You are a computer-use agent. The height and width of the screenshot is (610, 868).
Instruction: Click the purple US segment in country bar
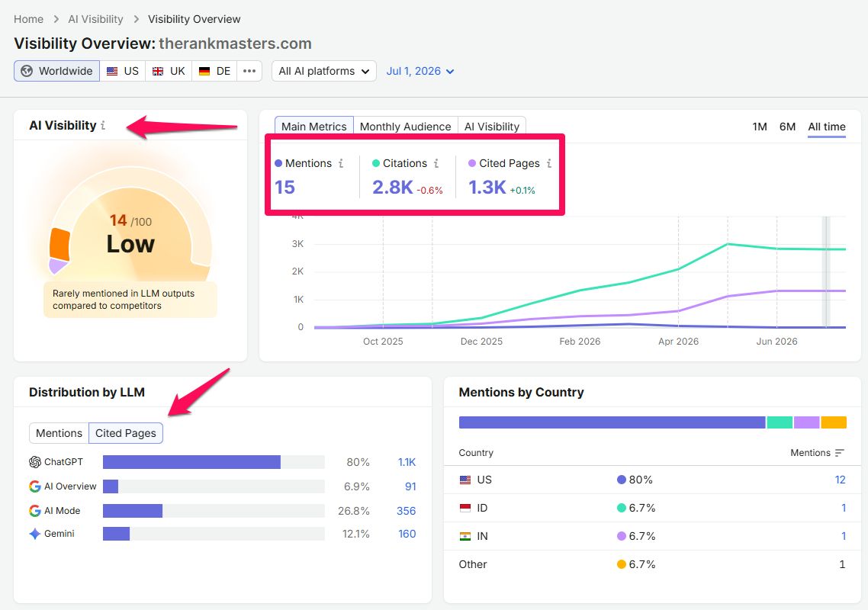coord(612,422)
